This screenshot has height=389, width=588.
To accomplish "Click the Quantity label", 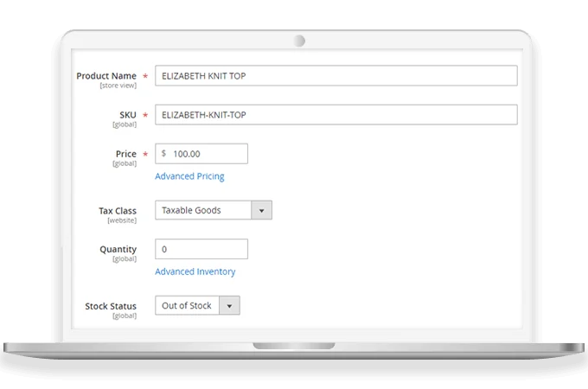I will [118, 249].
